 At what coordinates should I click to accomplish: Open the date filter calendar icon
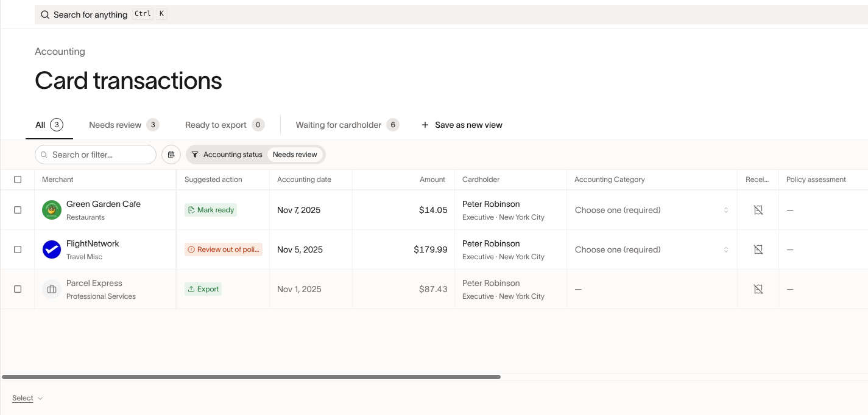171,155
